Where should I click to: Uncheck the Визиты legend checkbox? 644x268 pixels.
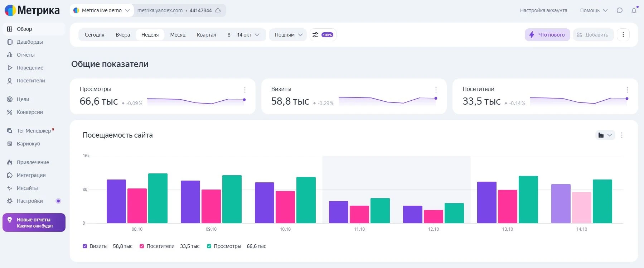point(85,246)
